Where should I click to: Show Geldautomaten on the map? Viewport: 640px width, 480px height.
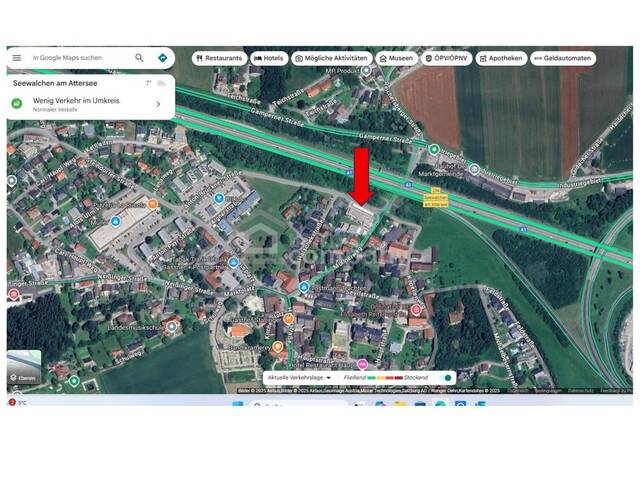click(x=563, y=58)
